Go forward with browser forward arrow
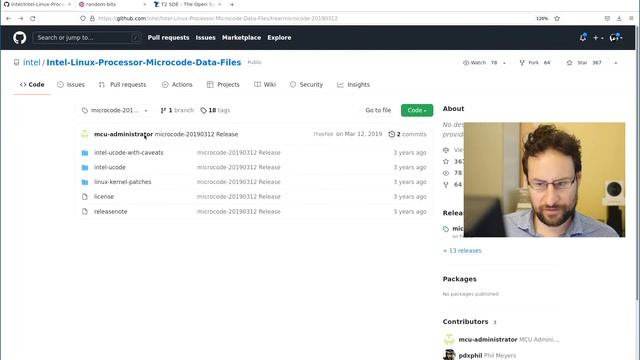The width and height of the screenshot is (640, 360). pos(21,18)
